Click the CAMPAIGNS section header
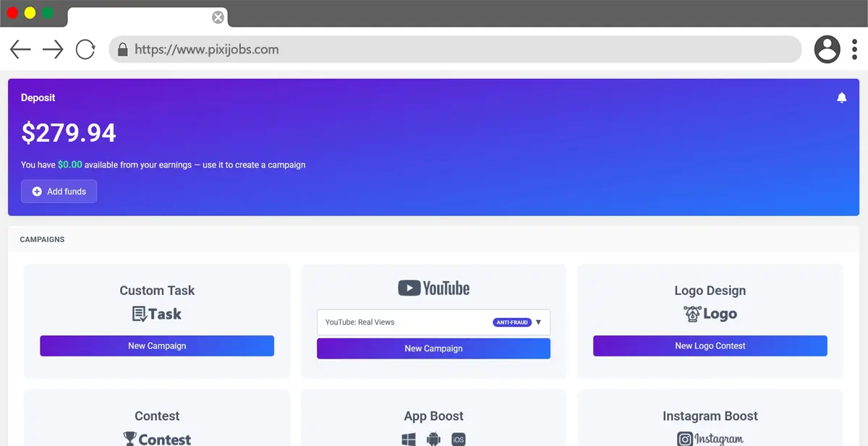This screenshot has height=446, width=868. pos(42,239)
